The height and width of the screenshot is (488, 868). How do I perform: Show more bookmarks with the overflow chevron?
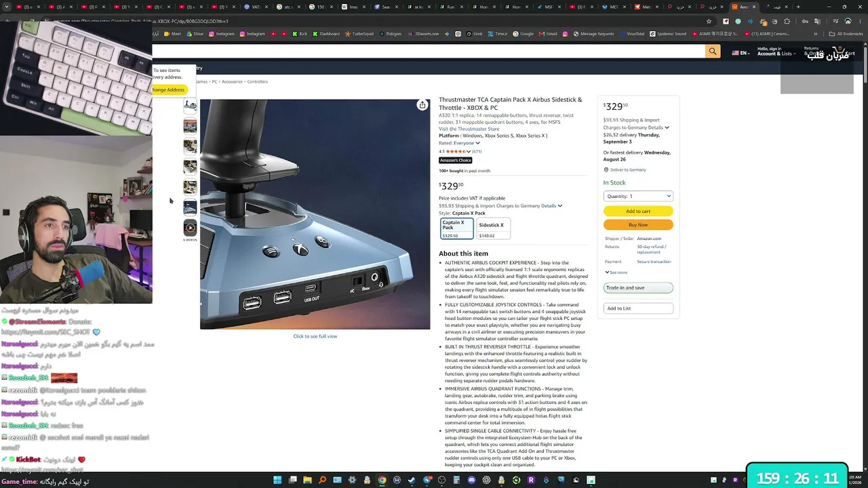[815, 34]
